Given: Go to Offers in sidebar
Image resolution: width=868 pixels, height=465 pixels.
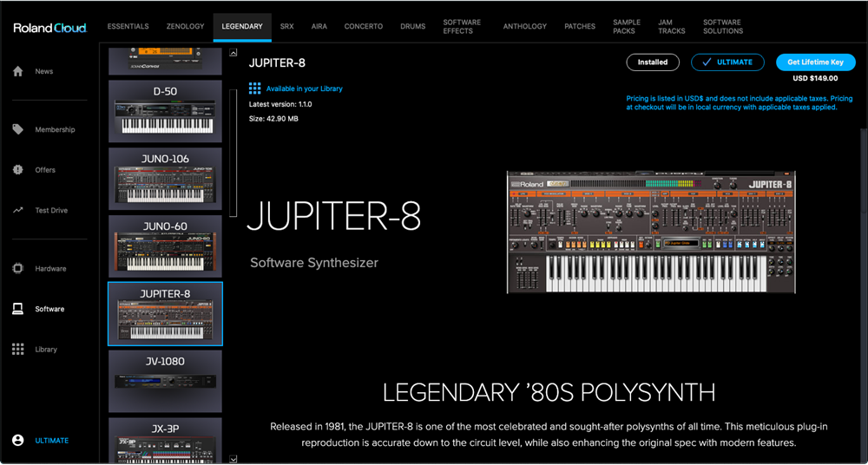Looking at the screenshot, I should click(x=45, y=170).
